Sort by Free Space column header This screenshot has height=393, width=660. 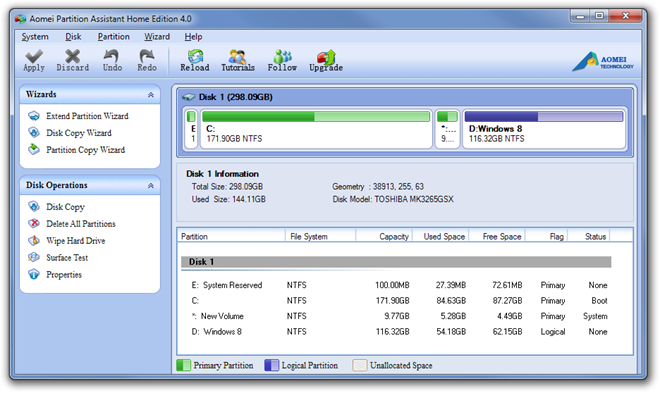(x=497, y=236)
